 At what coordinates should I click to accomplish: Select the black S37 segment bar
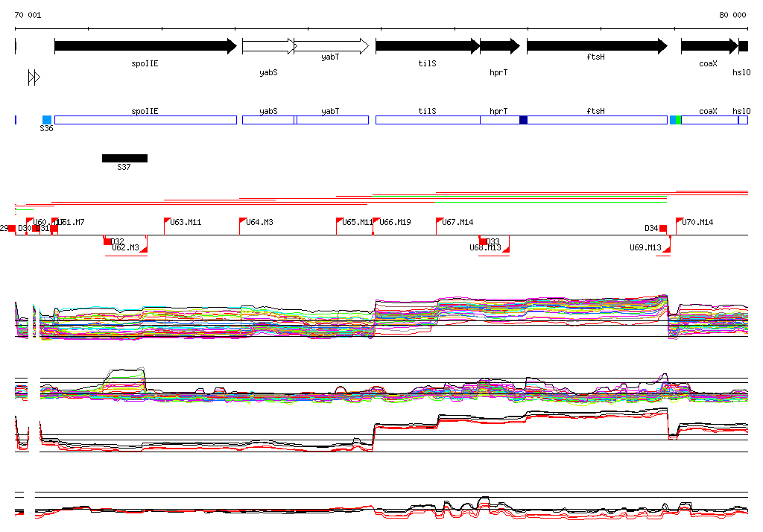[124, 158]
